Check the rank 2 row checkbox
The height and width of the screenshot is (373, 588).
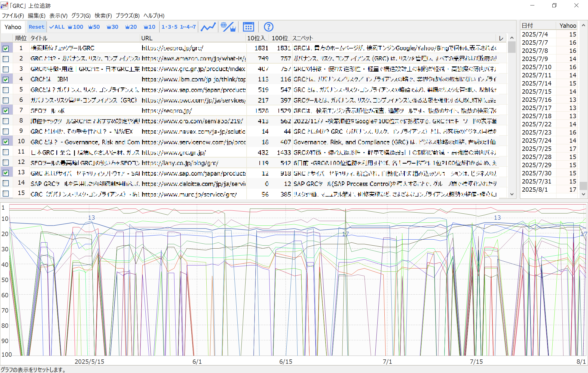pyautogui.click(x=6, y=59)
